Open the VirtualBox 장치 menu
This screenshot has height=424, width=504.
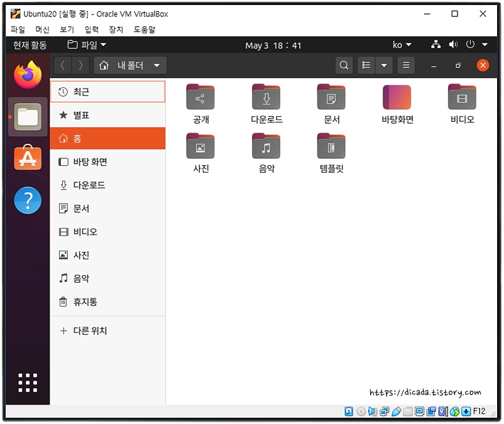pos(116,30)
